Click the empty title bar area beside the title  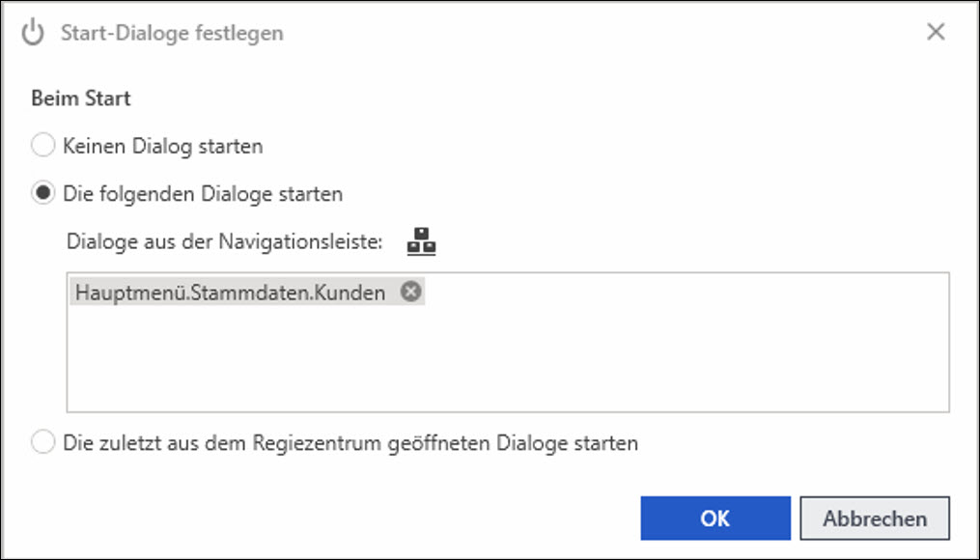click(600, 33)
